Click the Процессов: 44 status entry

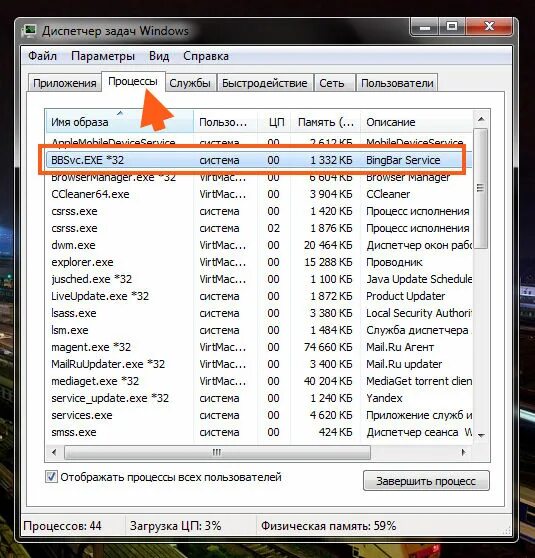[x=63, y=526]
